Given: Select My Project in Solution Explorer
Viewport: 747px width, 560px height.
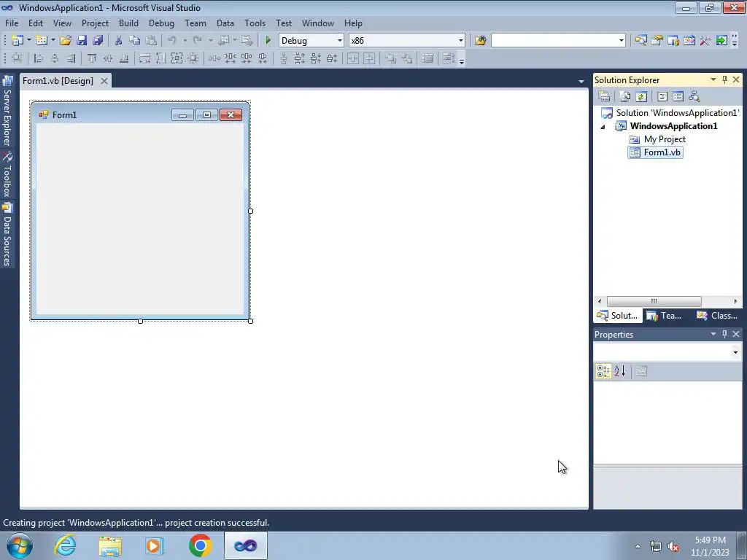Looking at the screenshot, I should point(657,139).
